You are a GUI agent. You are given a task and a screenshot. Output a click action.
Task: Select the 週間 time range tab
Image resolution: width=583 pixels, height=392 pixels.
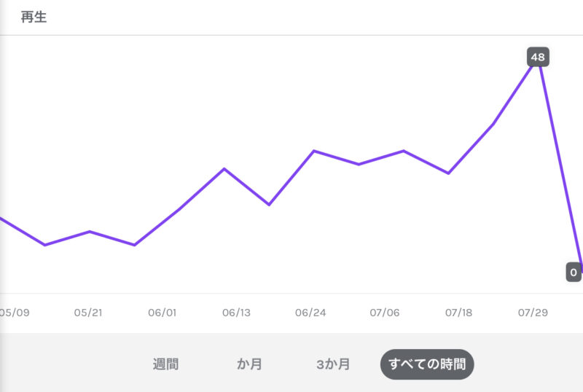click(165, 364)
